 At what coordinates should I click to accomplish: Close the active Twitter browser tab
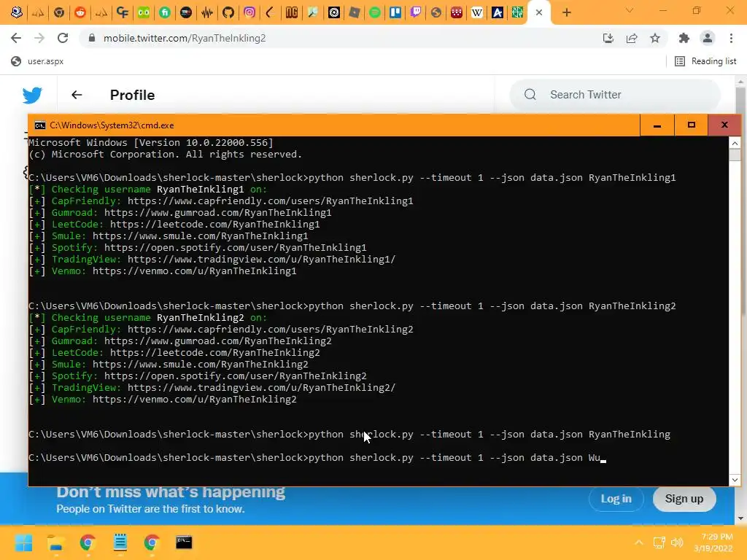click(539, 12)
